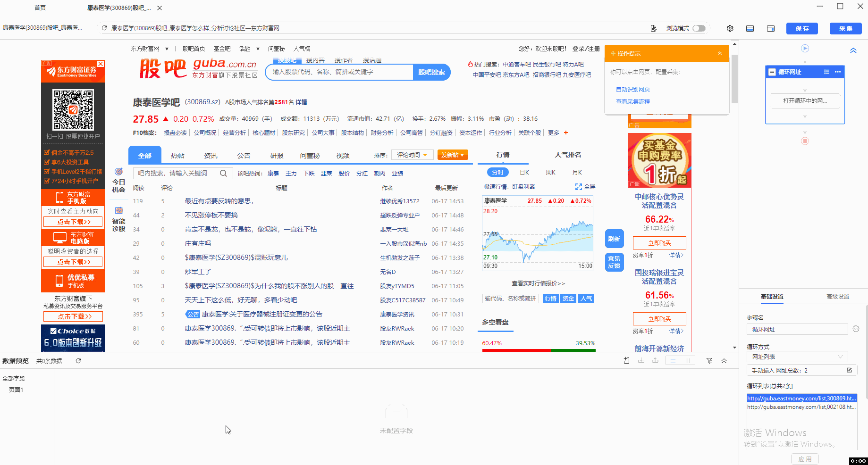Click the 应用 button
This screenshot has width=868, height=465.
tap(805, 459)
